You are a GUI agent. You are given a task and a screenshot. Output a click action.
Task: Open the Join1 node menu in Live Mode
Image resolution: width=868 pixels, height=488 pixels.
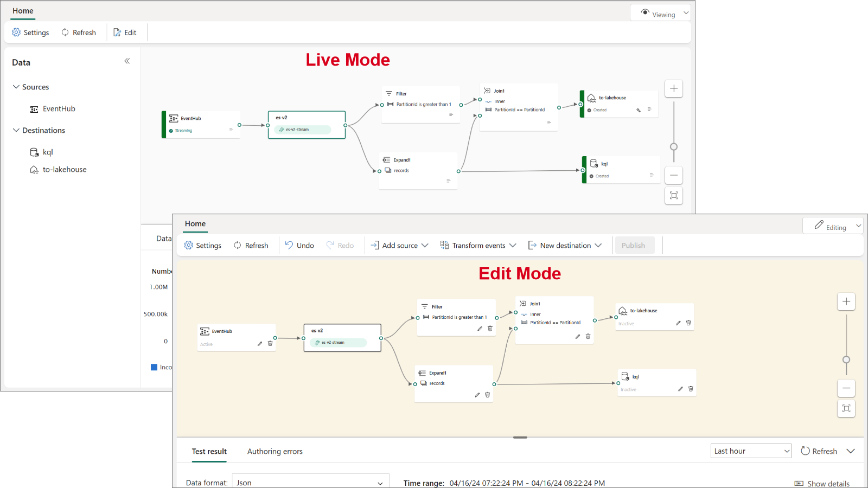click(x=549, y=123)
